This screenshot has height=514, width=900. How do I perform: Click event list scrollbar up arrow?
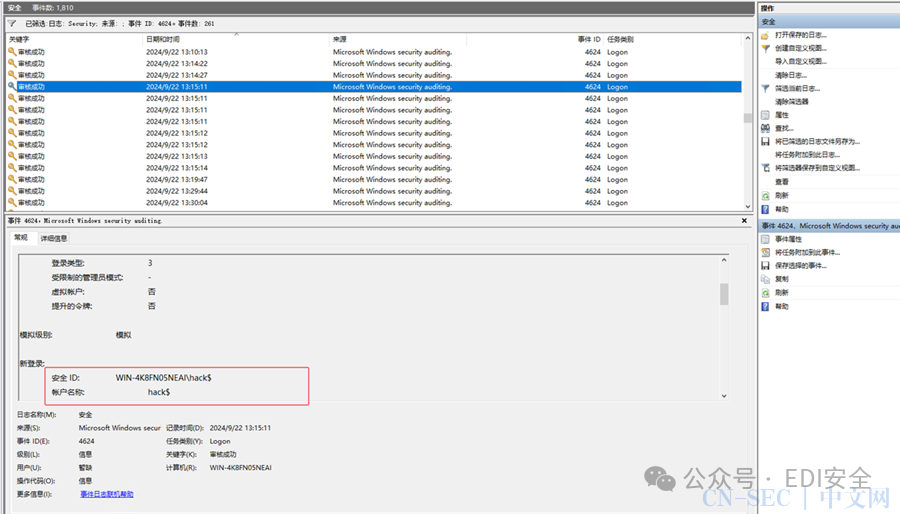tap(747, 38)
